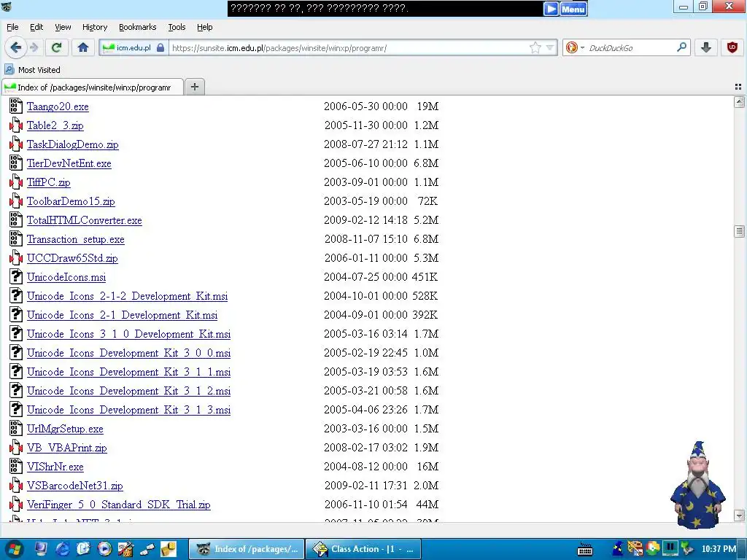Viewport: 747px width, 560px height.
Task: Click the Transaction_setup.exe link
Action: [75, 239]
